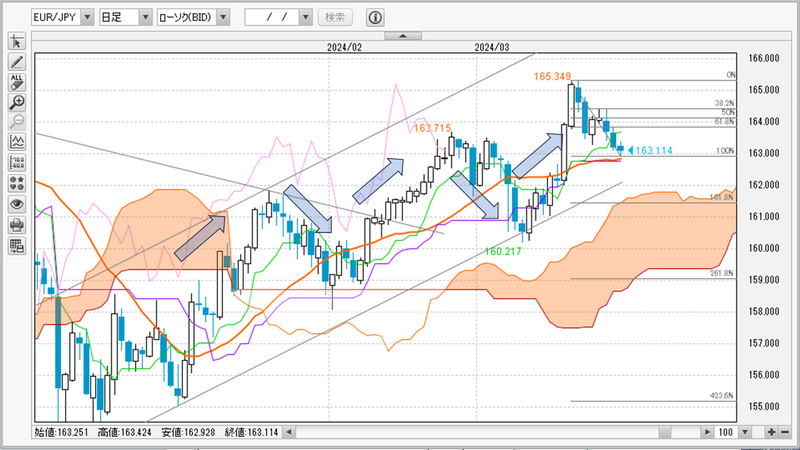800x450 pixels.
Task: Click the scrollbar right arrow
Action: [x=707, y=432]
